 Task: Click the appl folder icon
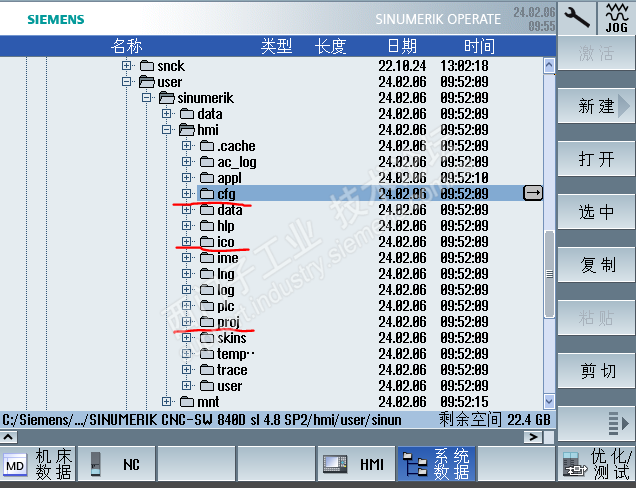pyautogui.click(x=207, y=178)
